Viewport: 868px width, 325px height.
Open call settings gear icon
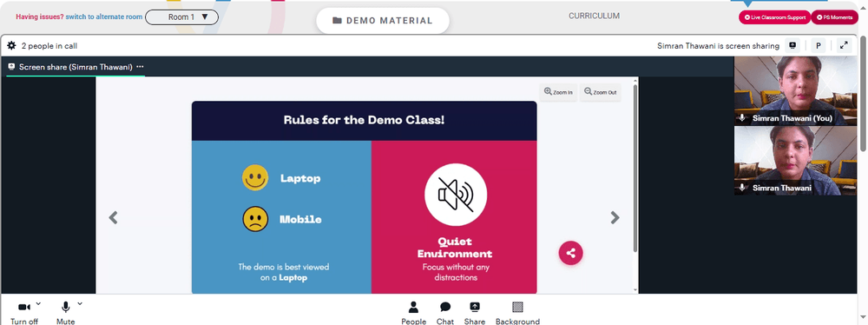(11, 45)
